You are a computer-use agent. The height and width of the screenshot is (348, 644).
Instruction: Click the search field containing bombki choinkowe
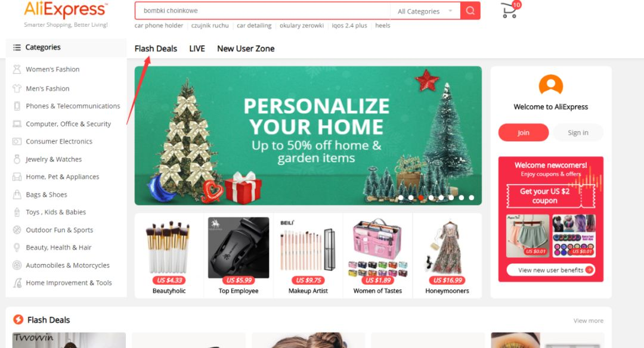263,11
